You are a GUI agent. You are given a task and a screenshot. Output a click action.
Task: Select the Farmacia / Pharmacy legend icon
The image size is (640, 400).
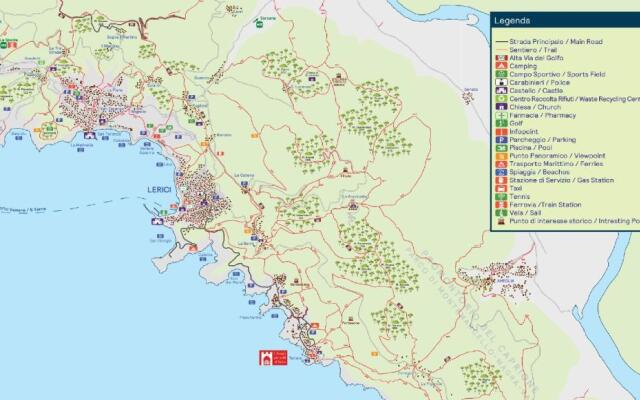[x=499, y=115]
